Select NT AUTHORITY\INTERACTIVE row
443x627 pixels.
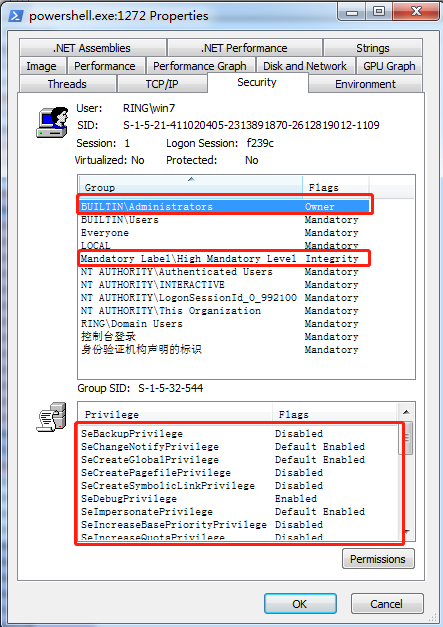tap(224, 285)
